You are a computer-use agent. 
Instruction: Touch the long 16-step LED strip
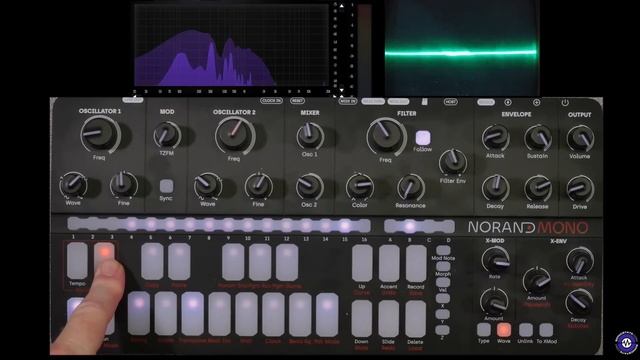click(219, 225)
